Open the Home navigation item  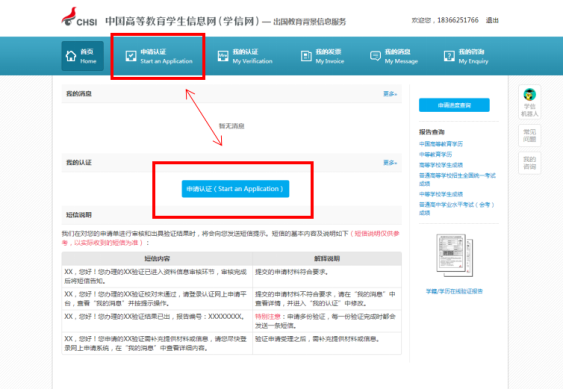(82, 56)
